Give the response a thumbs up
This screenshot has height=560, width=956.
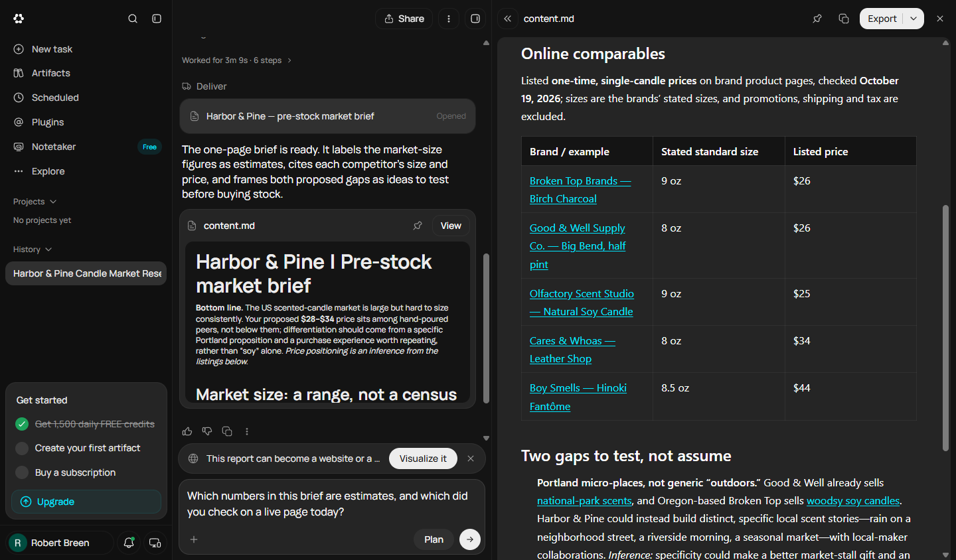187,431
